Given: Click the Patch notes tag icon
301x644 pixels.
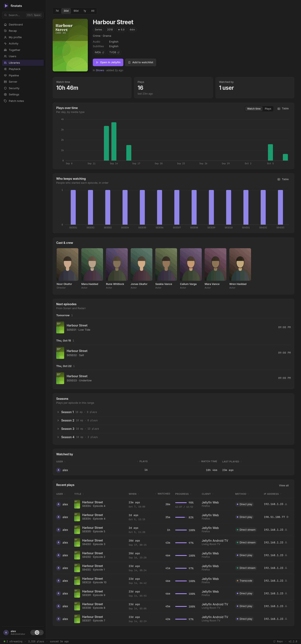Looking at the screenshot, I should [x=5, y=101].
